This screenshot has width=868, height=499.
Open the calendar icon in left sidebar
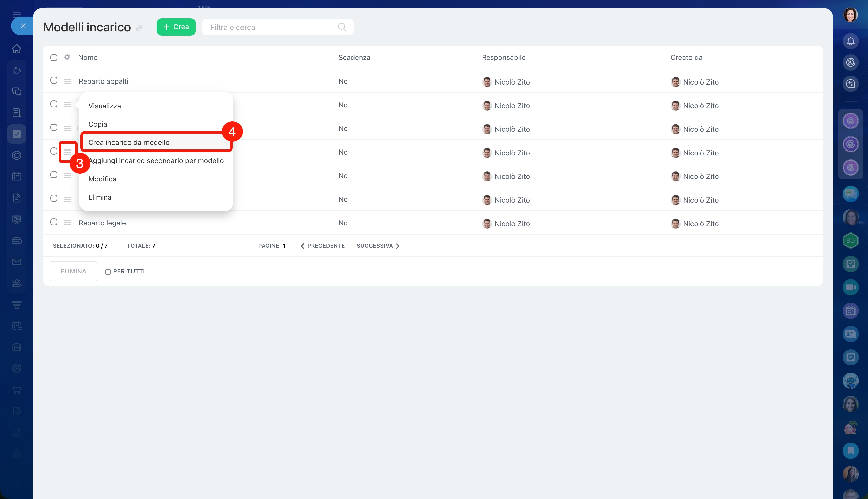click(x=17, y=176)
